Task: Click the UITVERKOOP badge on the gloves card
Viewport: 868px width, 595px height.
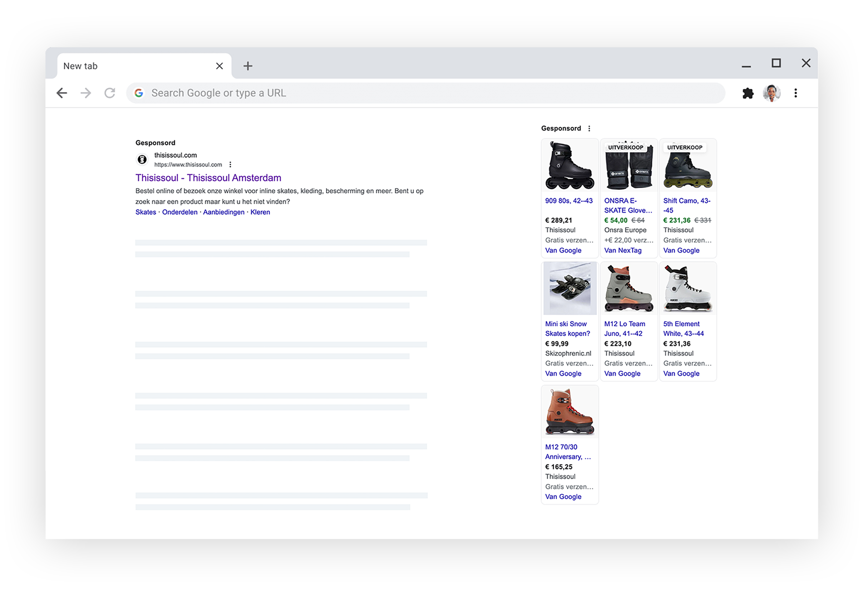Action: pos(626,148)
